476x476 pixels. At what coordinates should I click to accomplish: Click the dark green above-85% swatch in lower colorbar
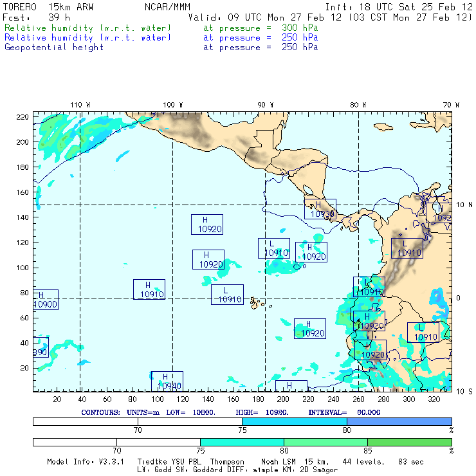tap(410, 442)
